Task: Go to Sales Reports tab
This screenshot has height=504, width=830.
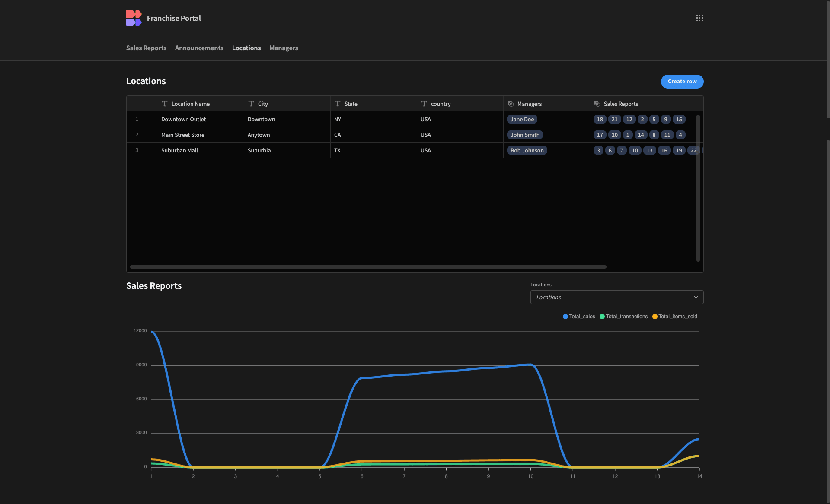Action: point(146,48)
